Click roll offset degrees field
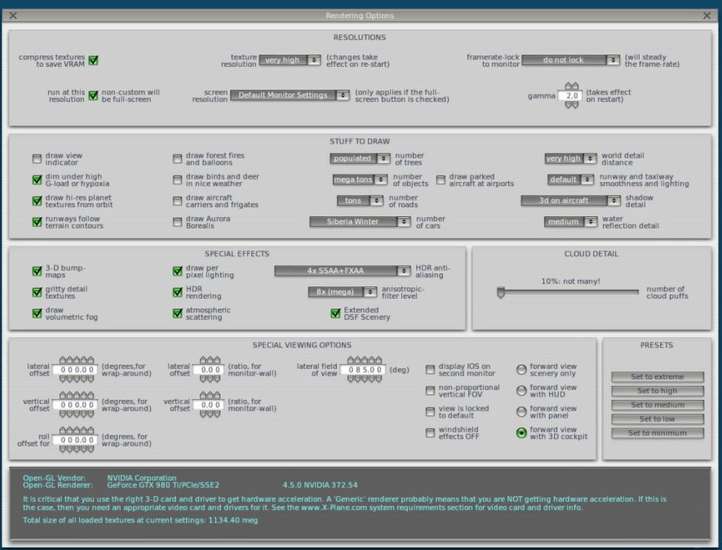This screenshot has width=722, height=550. click(76, 440)
